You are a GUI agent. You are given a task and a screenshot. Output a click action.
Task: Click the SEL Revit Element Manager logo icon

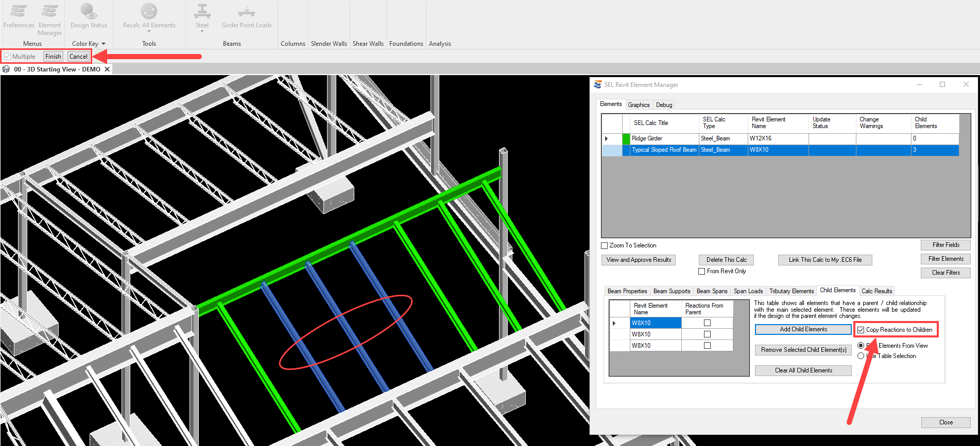[x=597, y=84]
